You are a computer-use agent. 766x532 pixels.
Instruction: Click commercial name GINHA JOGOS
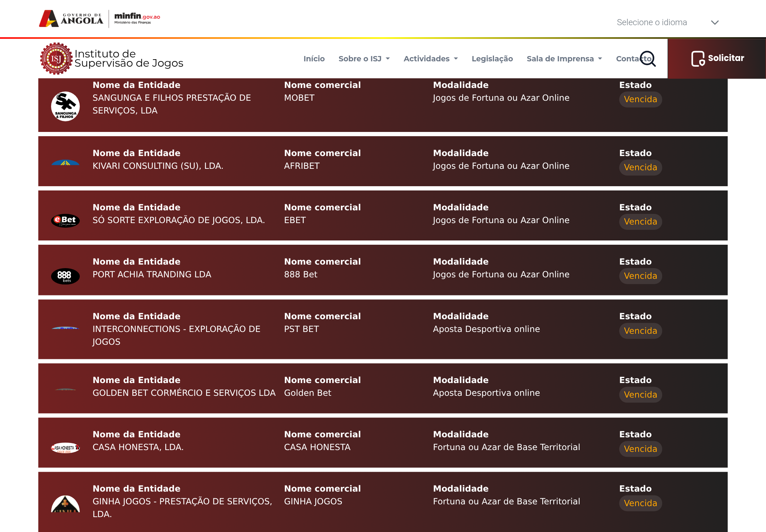tap(313, 501)
